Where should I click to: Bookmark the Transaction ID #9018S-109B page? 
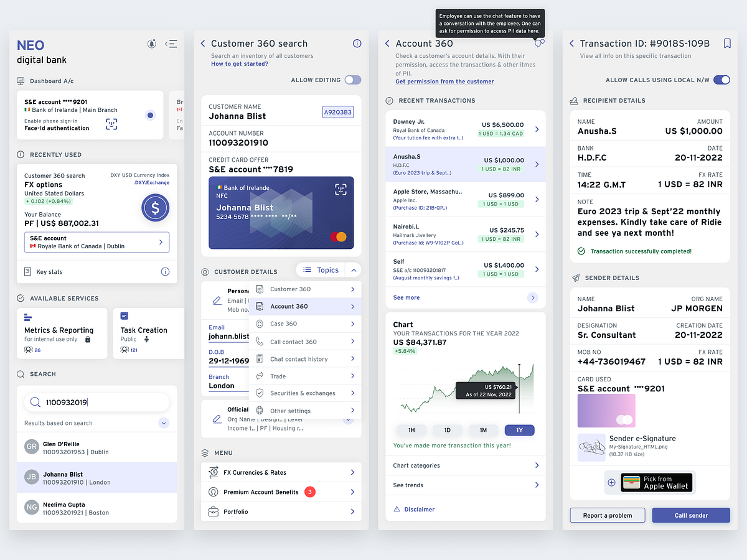tap(727, 44)
